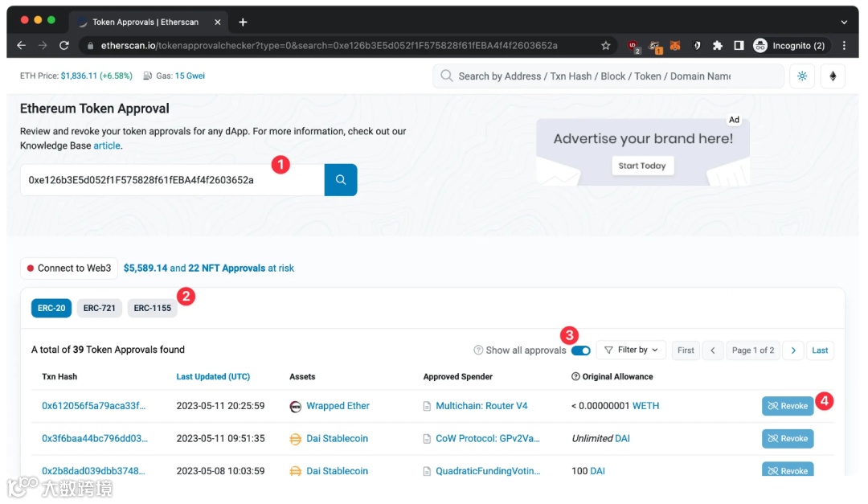Bookmark this page with the star icon
Viewport: 868px width, 504px height.
606,45
